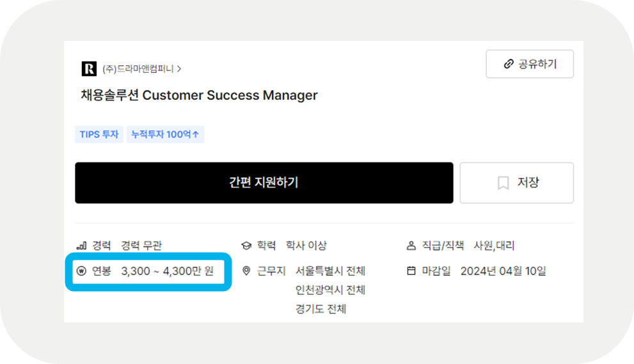Click the person icon beside 직급/직책

coord(411,246)
